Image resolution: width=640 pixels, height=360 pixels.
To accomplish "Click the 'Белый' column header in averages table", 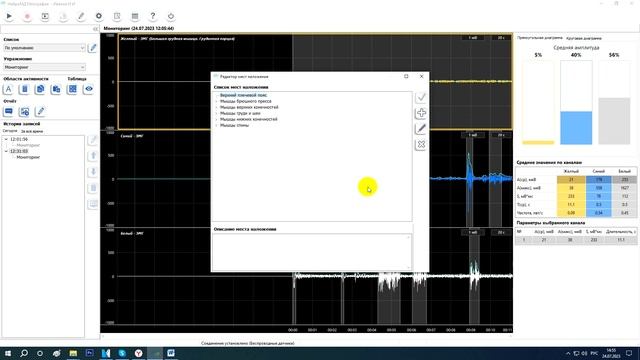I will (624, 171).
